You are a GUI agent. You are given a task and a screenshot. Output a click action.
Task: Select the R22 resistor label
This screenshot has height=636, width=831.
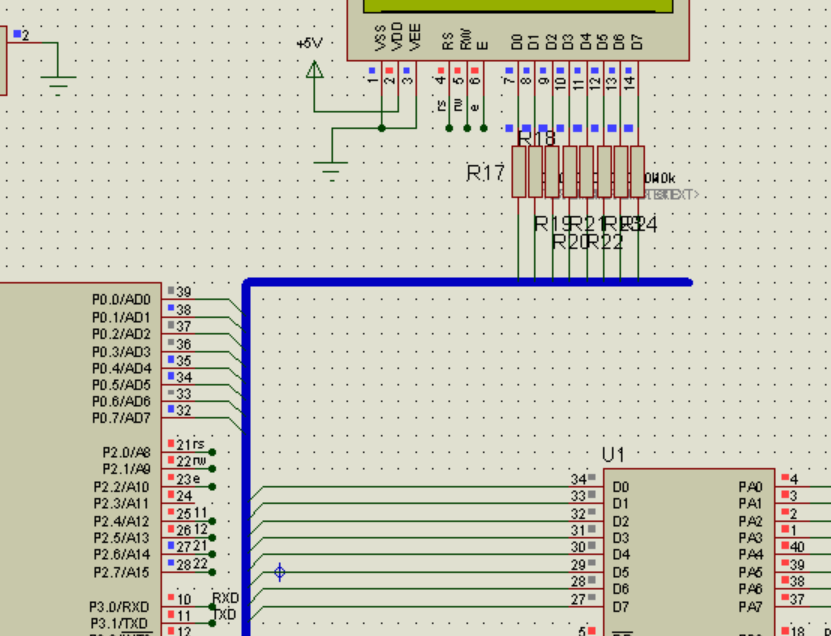click(605, 242)
